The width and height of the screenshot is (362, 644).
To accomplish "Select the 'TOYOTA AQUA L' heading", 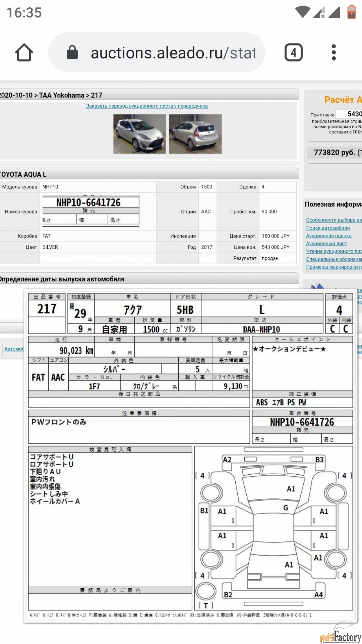I will coord(23,174).
